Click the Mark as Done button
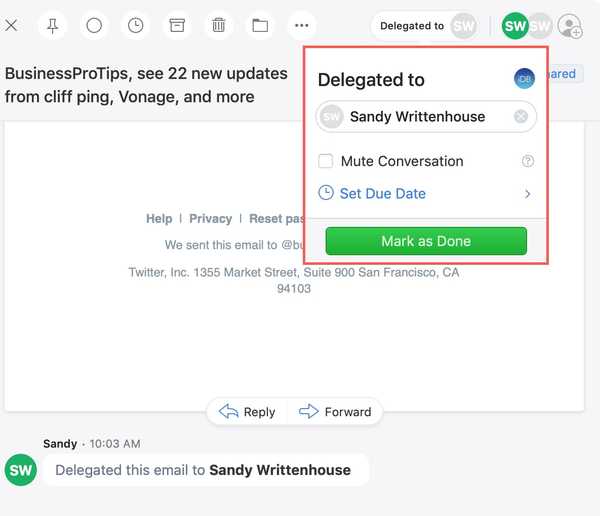600x516 pixels. click(x=426, y=241)
